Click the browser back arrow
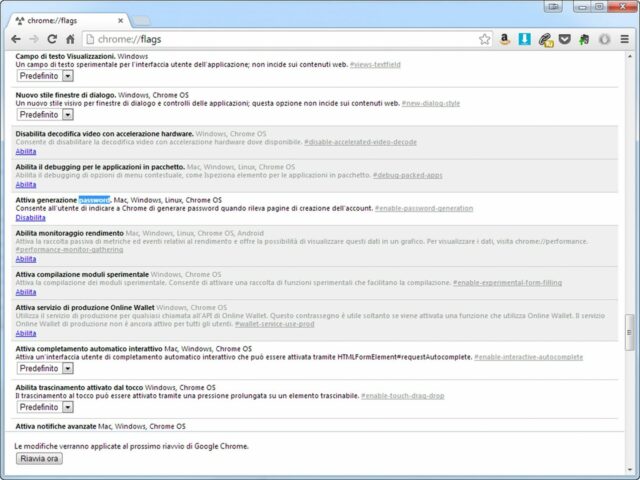Image resolution: width=640 pixels, height=480 pixels. click(15, 39)
